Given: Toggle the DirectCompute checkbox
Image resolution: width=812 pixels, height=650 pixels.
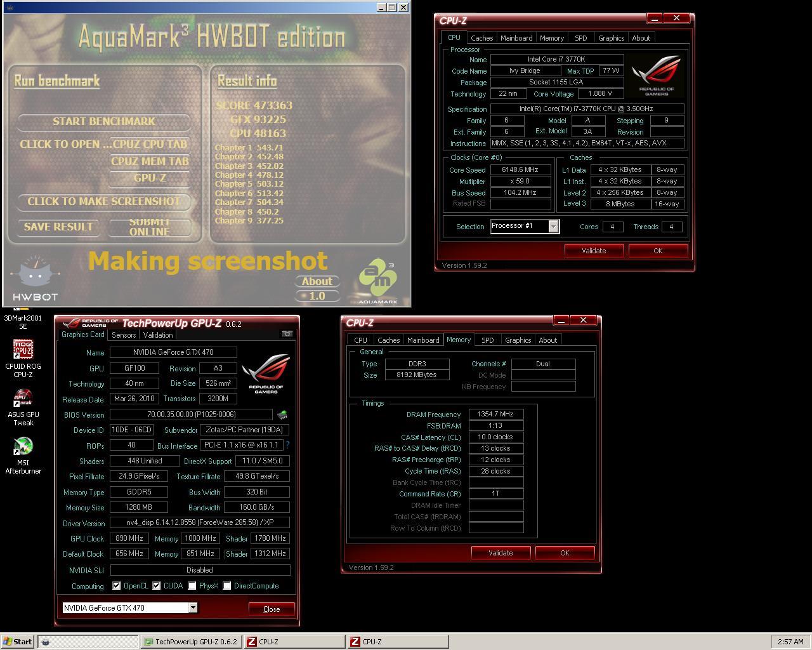Looking at the screenshot, I should (x=227, y=586).
